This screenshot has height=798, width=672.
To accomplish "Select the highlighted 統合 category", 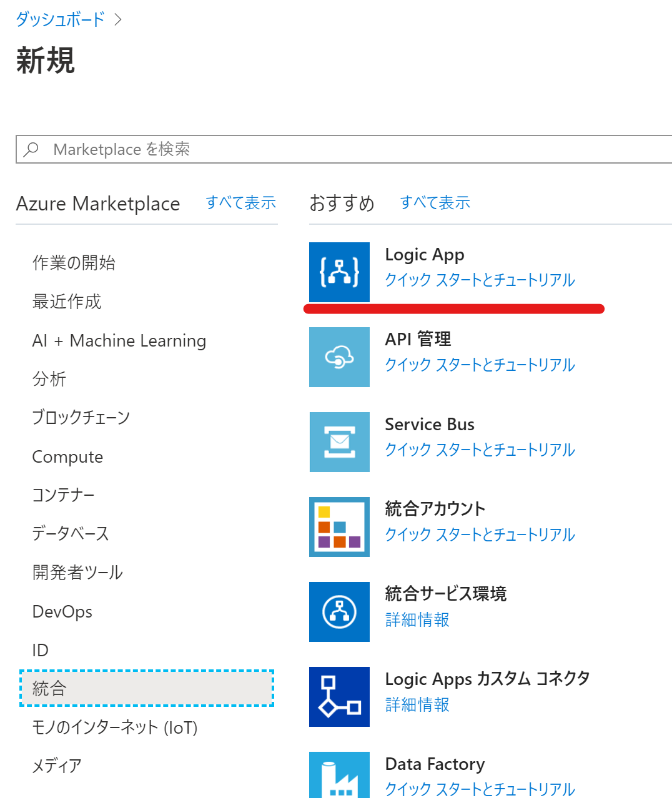I will click(147, 688).
